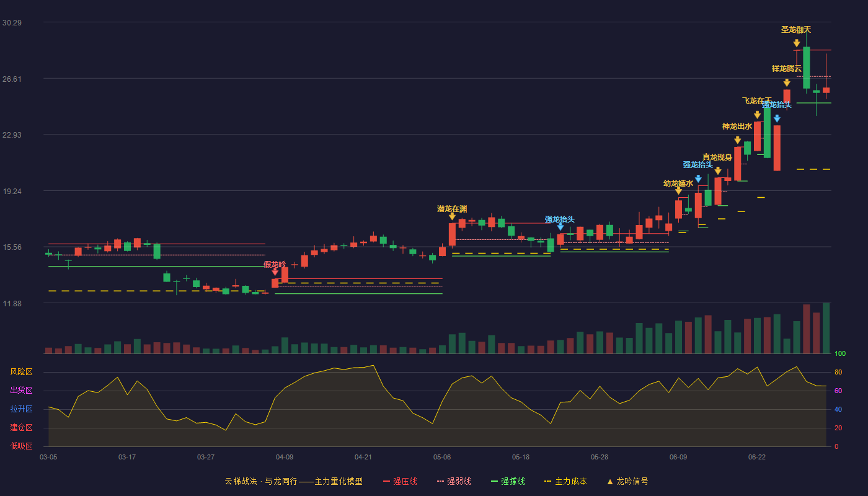Click the 04-09 date label
This screenshot has width=868, height=496.
coord(285,457)
